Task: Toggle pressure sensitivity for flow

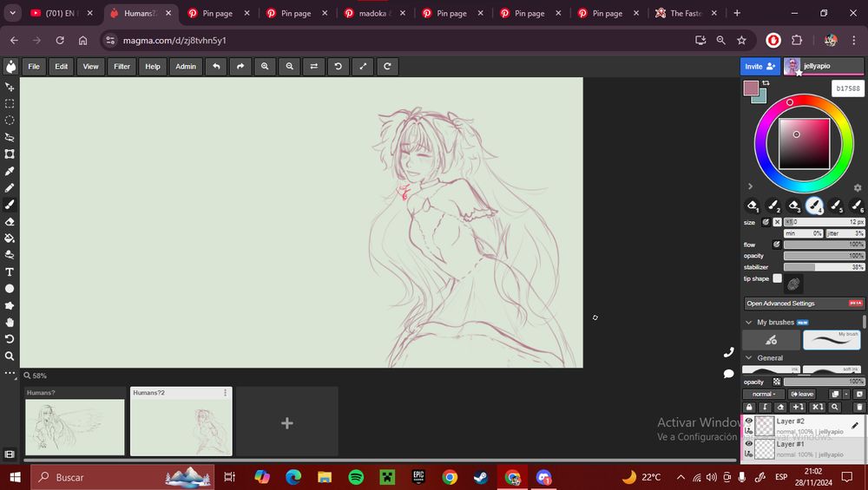Action: [777, 245]
